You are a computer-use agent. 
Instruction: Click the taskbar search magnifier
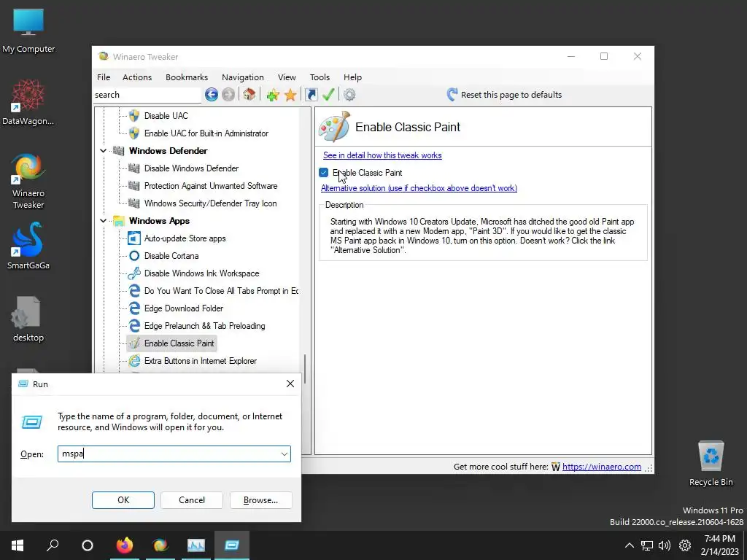click(53, 545)
